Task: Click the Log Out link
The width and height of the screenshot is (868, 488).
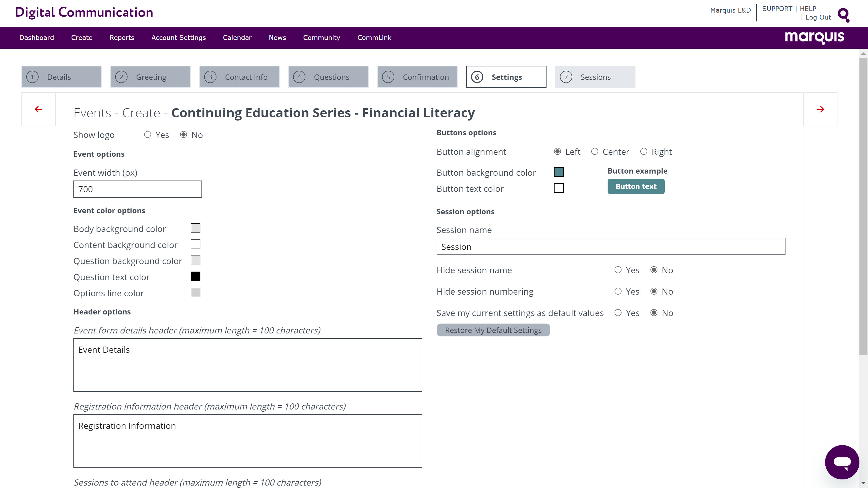Action: point(818,17)
